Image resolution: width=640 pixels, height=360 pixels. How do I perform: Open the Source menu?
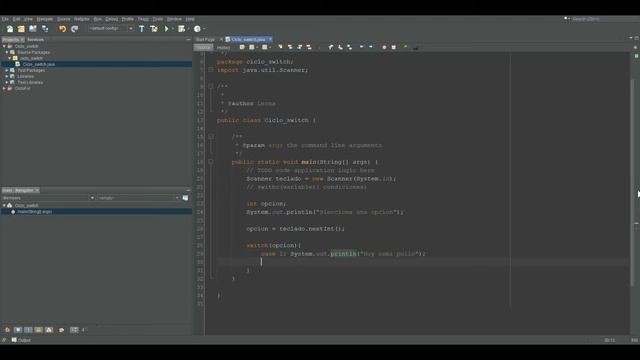click(x=63, y=19)
